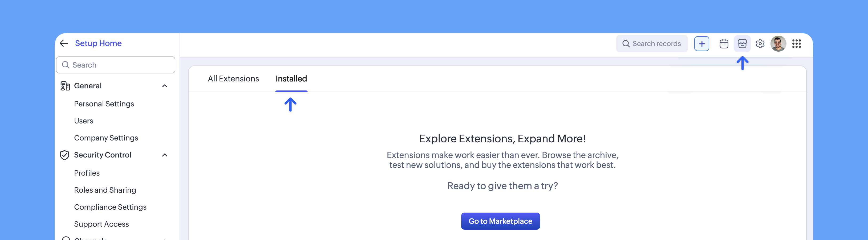Expand the Channels section

pyautogui.click(x=164, y=239)
